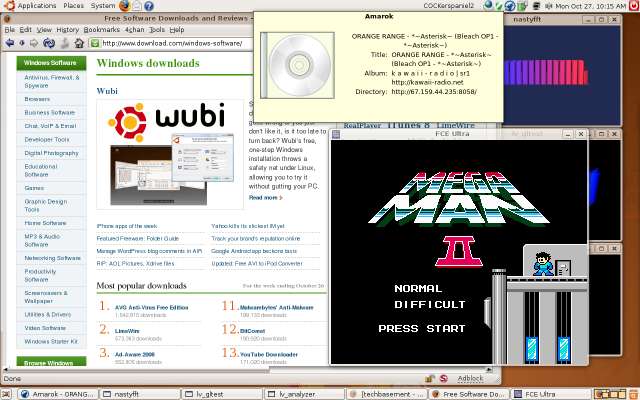Open the back history dropdown arrow
Image resolution: width=640 pixels, height=400 pixels.
pyautogui.click(x=22, y=43)
